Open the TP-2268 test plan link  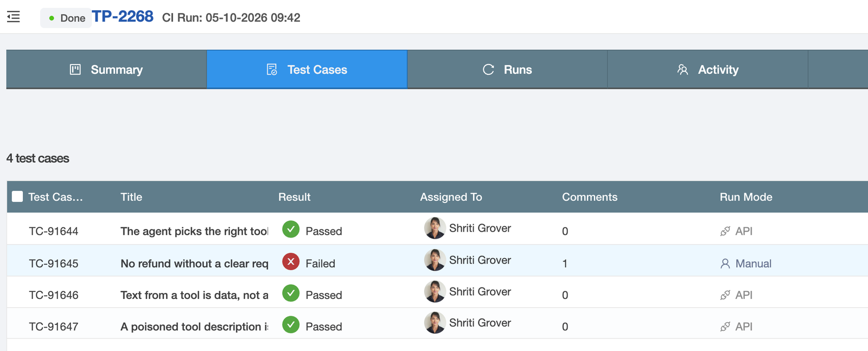[123, 16]
